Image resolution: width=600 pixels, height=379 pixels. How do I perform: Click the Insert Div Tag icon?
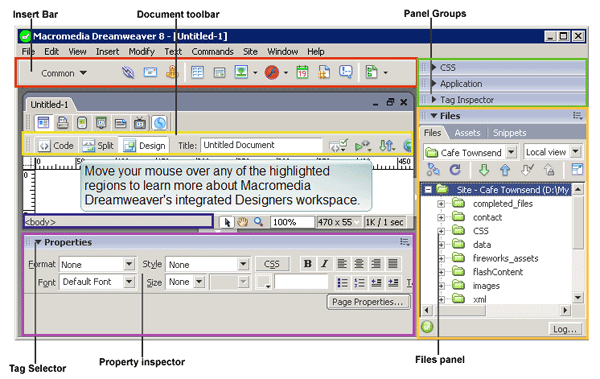point(219,72)
